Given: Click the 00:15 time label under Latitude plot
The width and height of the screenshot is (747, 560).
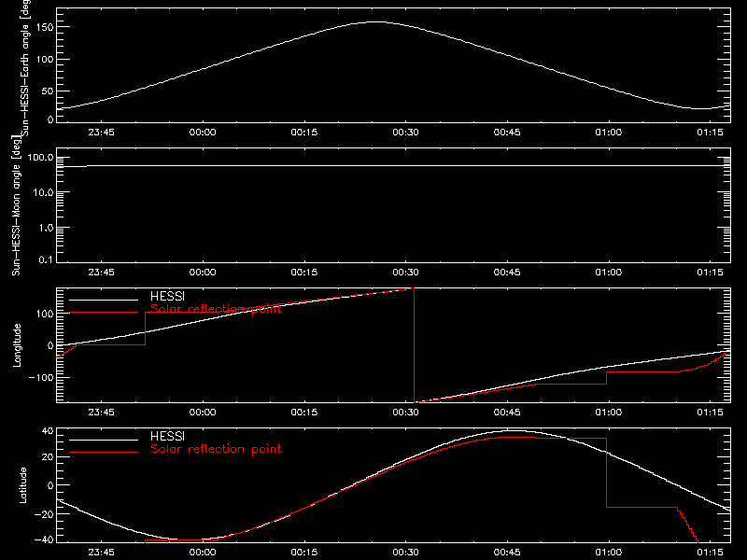Looking at the screenshot, I should click(304, 553).
